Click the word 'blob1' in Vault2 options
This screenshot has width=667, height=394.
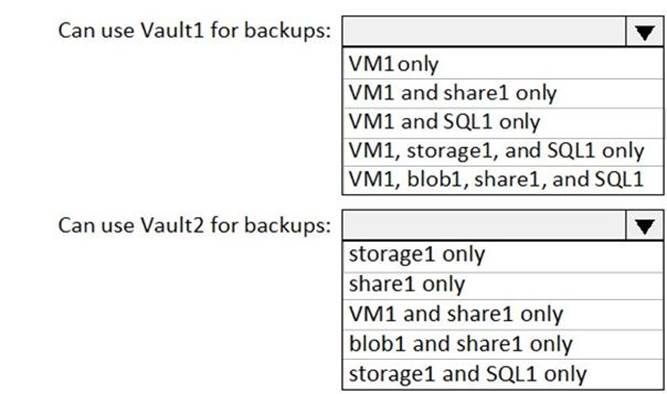tap(376, 343)
